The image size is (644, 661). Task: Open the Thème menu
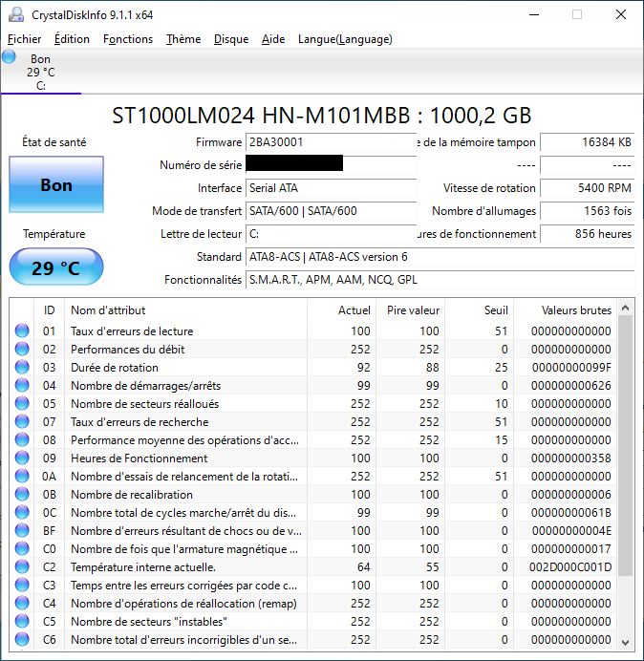pyautogui.click(x=183, y=39)
